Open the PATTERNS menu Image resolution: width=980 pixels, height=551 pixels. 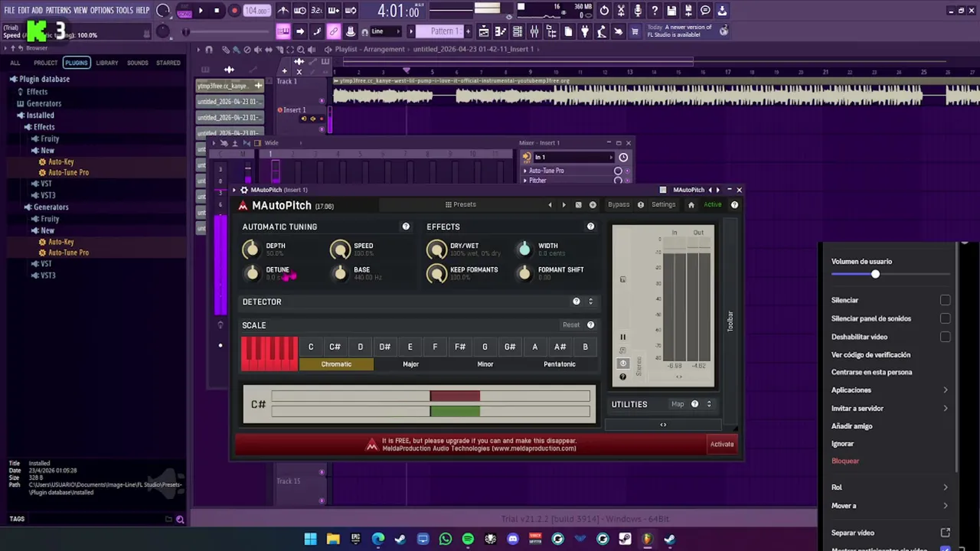tap(58, 10)
